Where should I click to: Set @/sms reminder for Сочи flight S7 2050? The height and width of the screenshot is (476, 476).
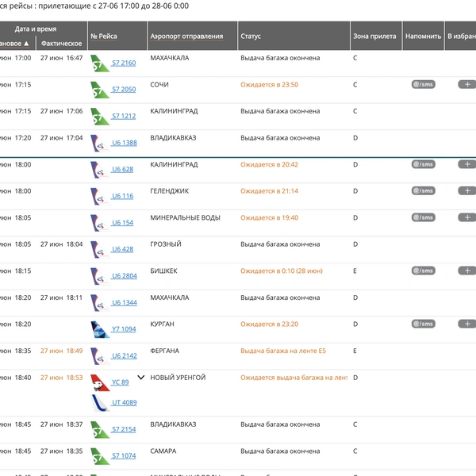click(423, 84)
